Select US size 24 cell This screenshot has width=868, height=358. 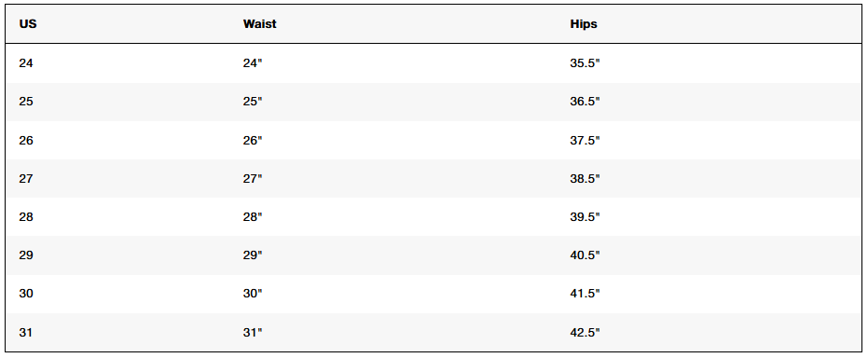26,63
